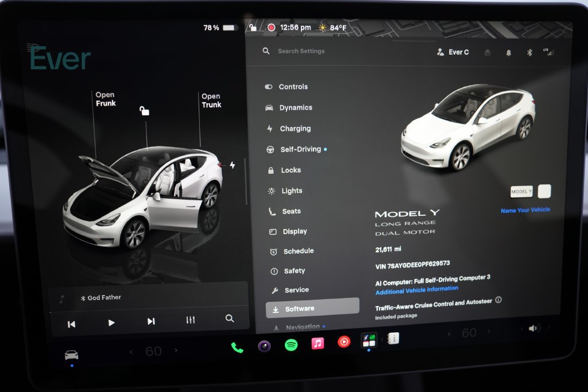Viewport: 588px width, 392px height.
Task: Click Name Your Vehicle link
Action: (x=525, y=210)
